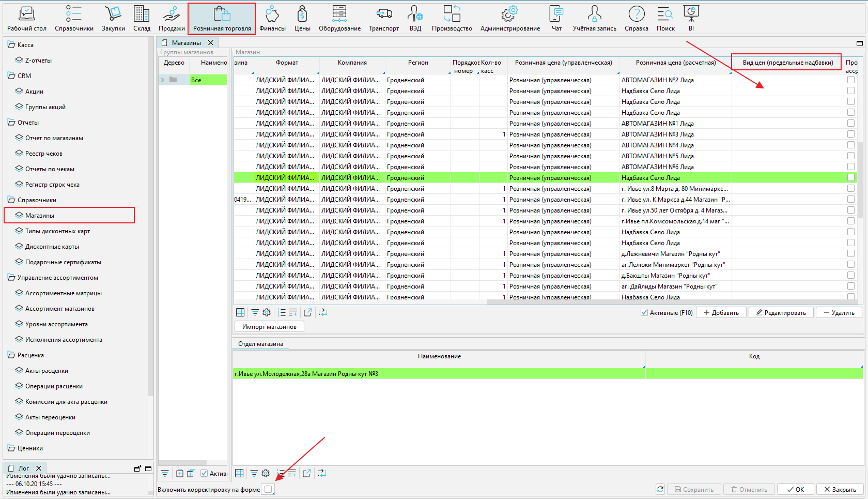This screenshot has height=499, width=868.
Task: Collapse the Касса folder in sidebar
Action: (11, 45)
